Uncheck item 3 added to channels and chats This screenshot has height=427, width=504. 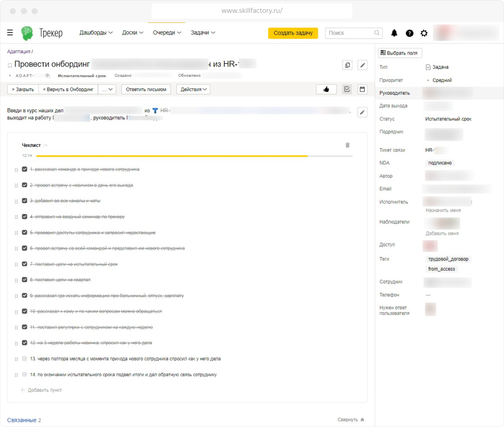point(24,201)
